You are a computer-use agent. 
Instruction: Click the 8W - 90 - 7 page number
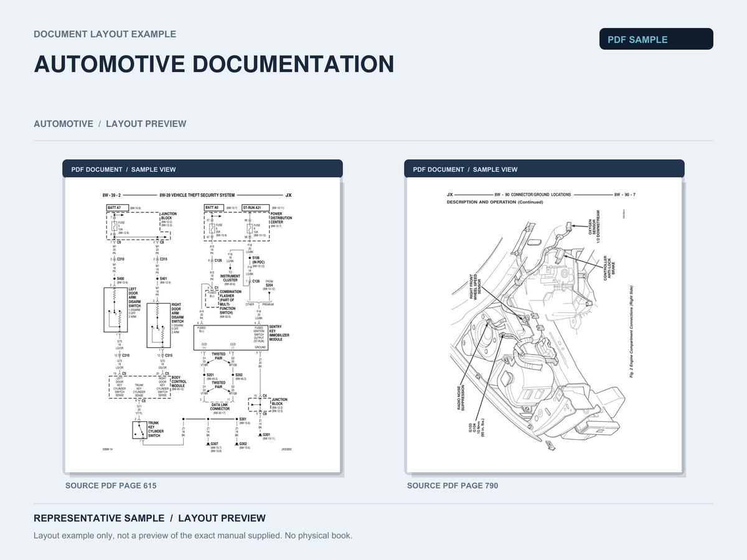(x=625, y=195)
